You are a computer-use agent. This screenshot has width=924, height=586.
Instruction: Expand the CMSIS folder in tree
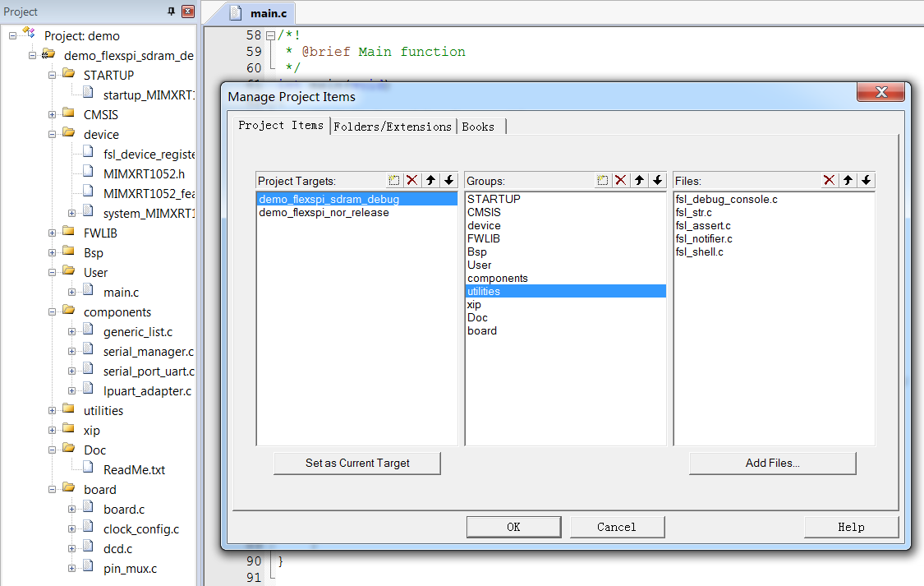click(x=52, y=115)
